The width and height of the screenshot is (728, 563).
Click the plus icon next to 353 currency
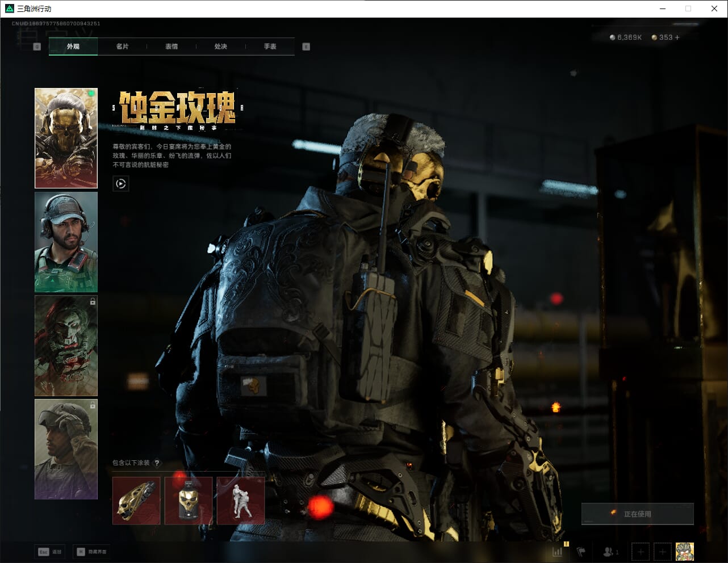[x=677, y=37]
